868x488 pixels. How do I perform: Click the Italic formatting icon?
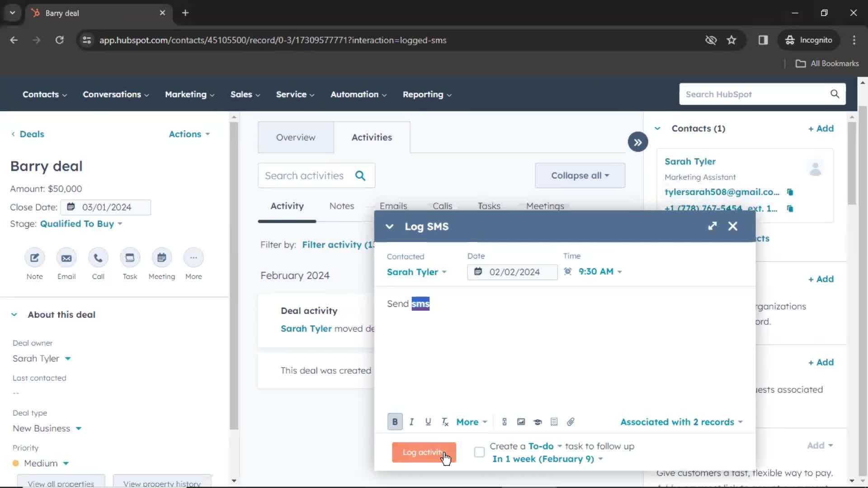[x=411, y=422]
